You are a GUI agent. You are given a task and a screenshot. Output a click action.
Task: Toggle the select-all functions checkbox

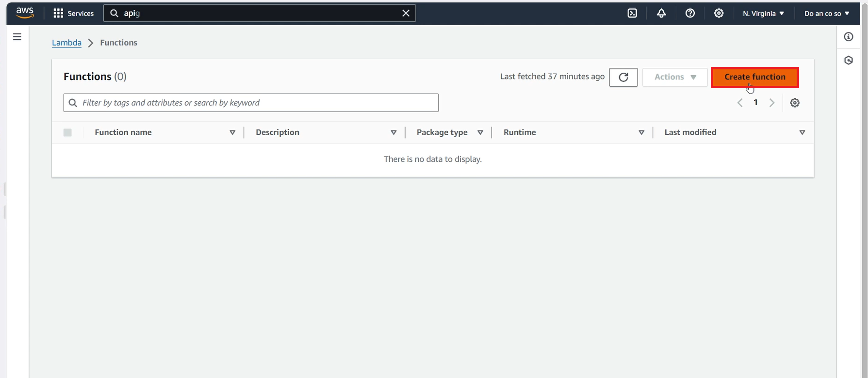click(67, 132)
